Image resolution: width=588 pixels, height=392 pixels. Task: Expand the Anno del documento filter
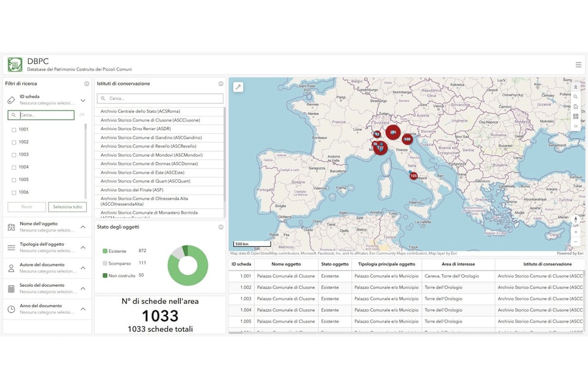coord(83,309)
